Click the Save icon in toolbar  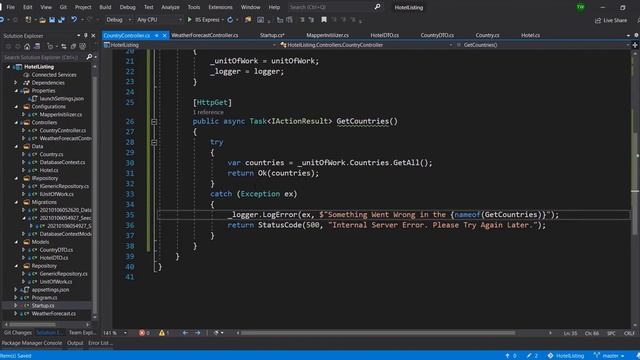point(52,20)
